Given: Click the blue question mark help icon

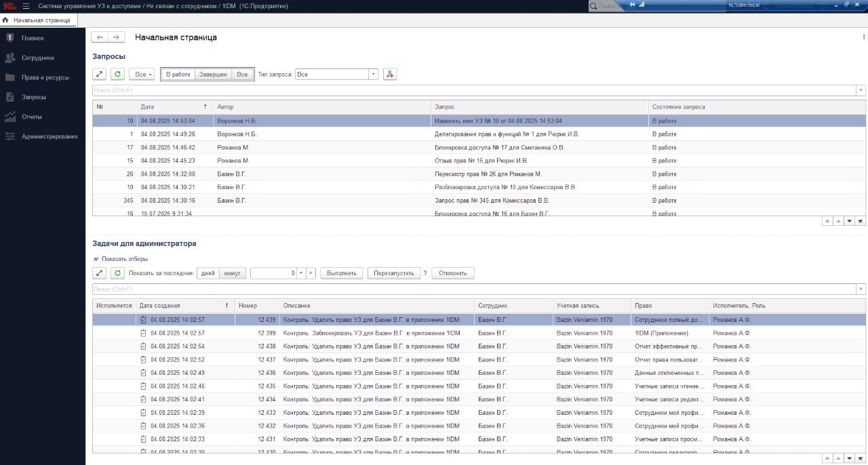Looking at the screenshot, I should [425, 273].
